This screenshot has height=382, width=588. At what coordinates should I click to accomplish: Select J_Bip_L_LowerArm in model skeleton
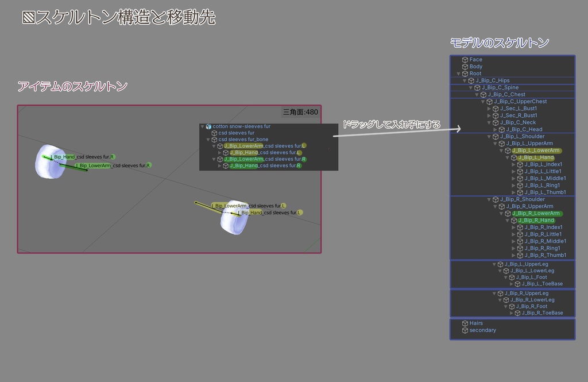click(537, 151)
